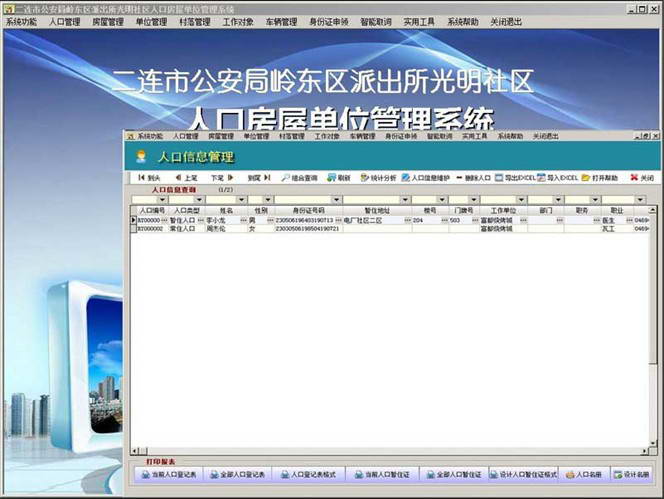Image resolution: width=664 pixels, height=499 pixels.
Task: Click the 暂住人口 type cell
Action: click(x=182, y=220)
